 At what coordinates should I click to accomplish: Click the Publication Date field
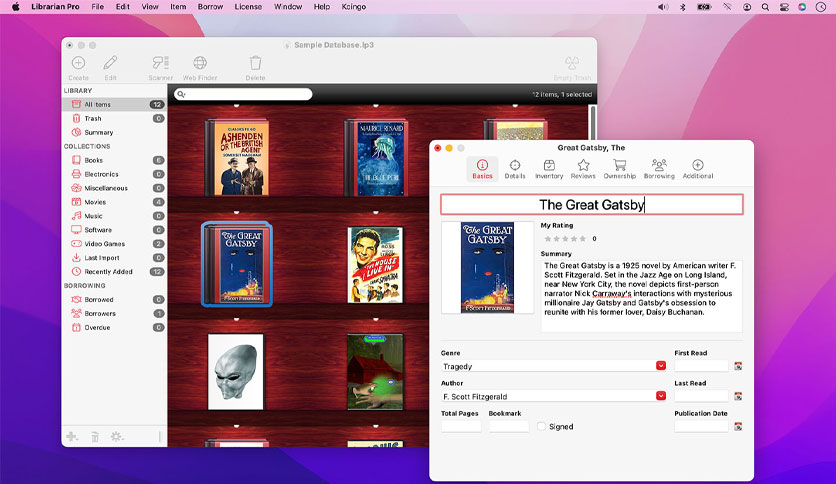(701, 426)
